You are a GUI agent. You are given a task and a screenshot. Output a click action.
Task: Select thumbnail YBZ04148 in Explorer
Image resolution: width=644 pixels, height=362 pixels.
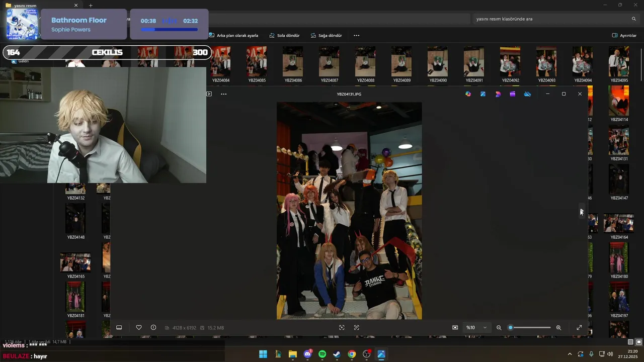pos(75,221)
